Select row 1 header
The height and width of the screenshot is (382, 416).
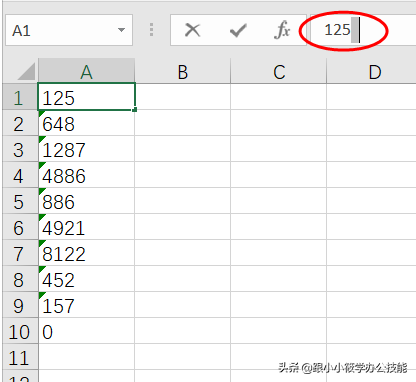(x=20, y=97)
